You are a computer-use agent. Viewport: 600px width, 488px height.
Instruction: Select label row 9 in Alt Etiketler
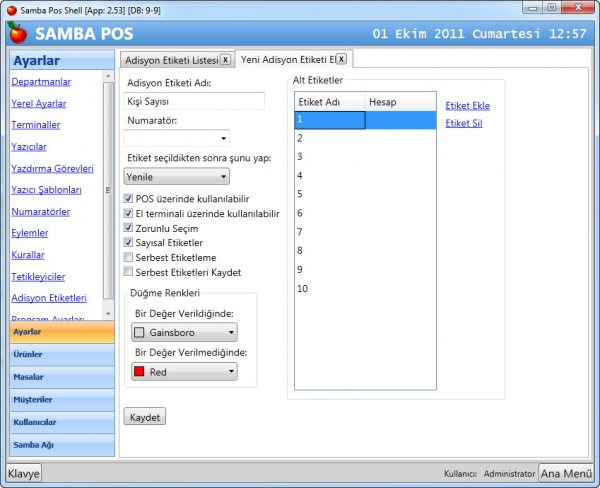pyautogui.click(x=365, y=269)
